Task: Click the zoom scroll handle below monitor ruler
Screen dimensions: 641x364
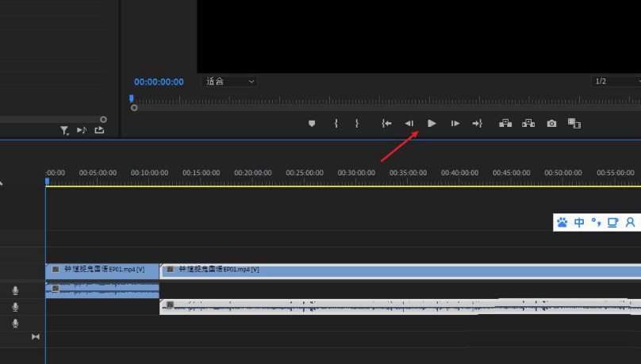Action: click(134, 108)
